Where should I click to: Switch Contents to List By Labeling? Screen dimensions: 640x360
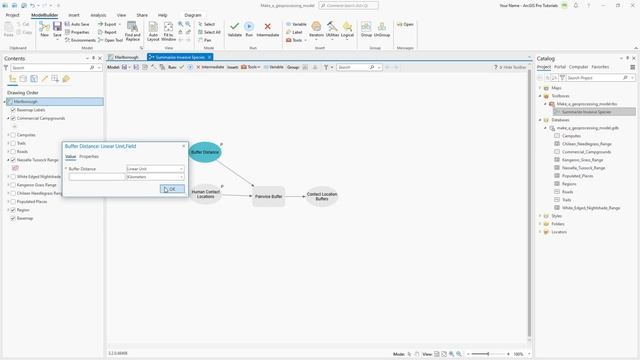tap(66, 79)
